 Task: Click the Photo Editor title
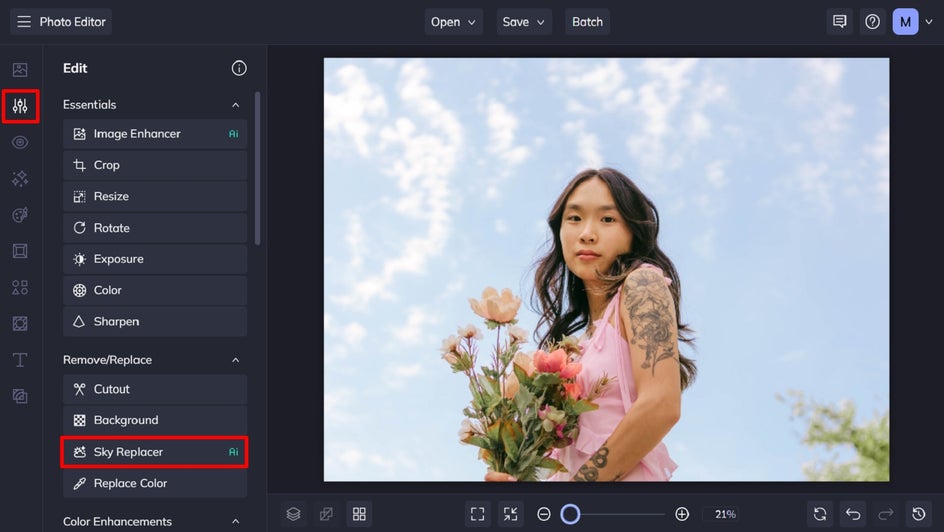point(72,22)
